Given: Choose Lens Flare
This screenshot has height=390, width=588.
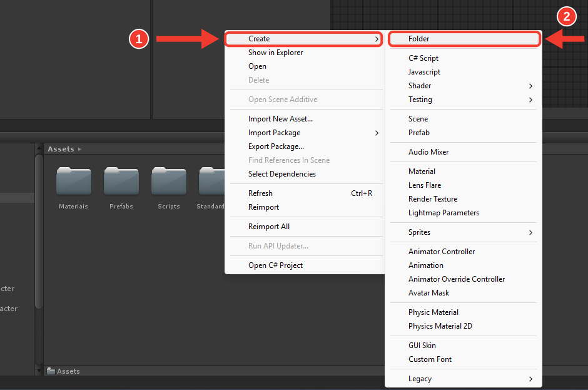Looking at the screenshot, I should (464, 185).
